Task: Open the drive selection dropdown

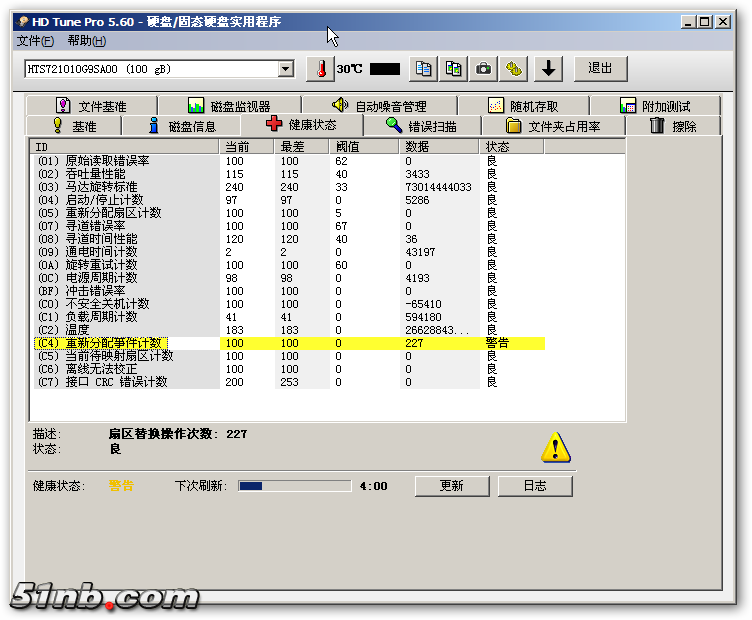Action: [286, 69]
